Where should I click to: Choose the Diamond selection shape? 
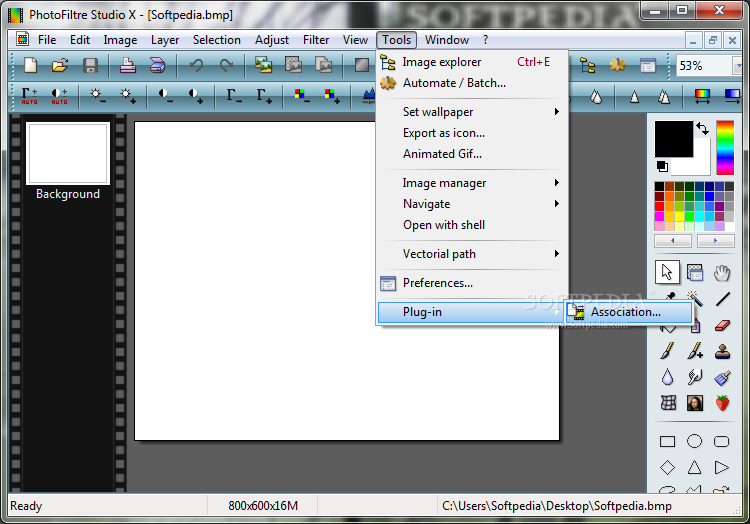coord(667,467)
